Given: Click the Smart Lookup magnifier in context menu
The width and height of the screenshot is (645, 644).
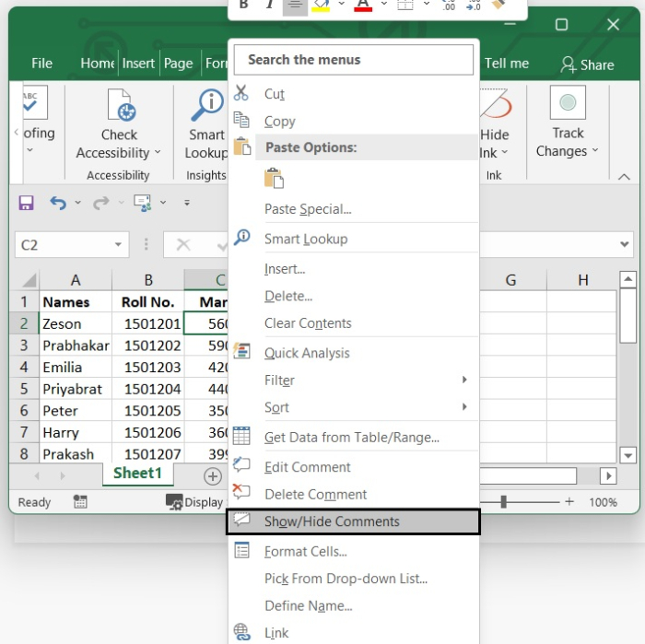Looking at the screenshot, I should click(x=241, y=238).
